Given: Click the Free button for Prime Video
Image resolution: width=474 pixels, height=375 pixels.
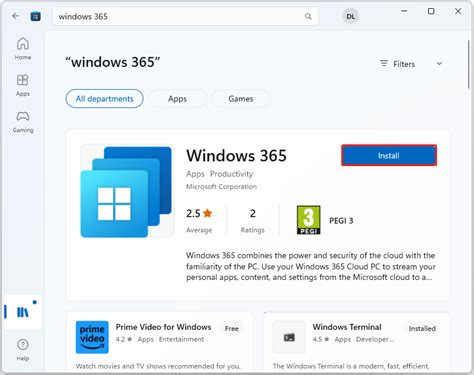Looking at the screenshot, I should pyautogui.click(x=232, y=329).
